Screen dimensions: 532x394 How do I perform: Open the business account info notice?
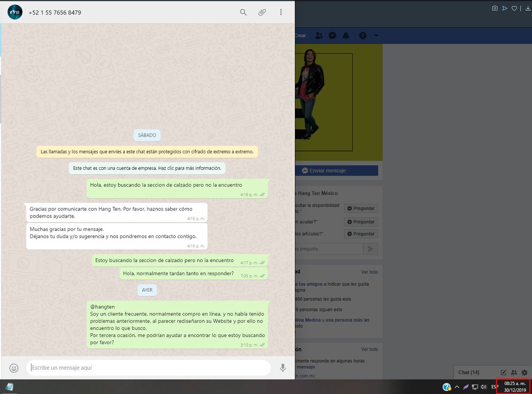(x=148, y=169)
